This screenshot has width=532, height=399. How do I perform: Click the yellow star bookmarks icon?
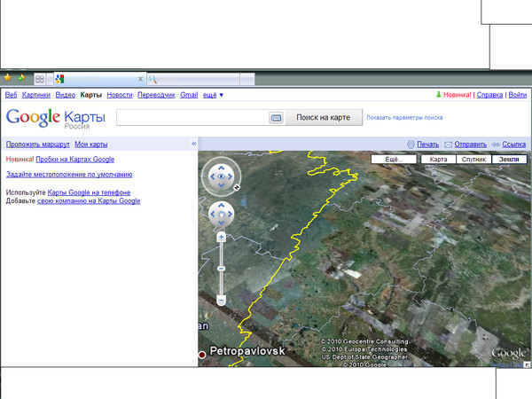coord(7,78)
